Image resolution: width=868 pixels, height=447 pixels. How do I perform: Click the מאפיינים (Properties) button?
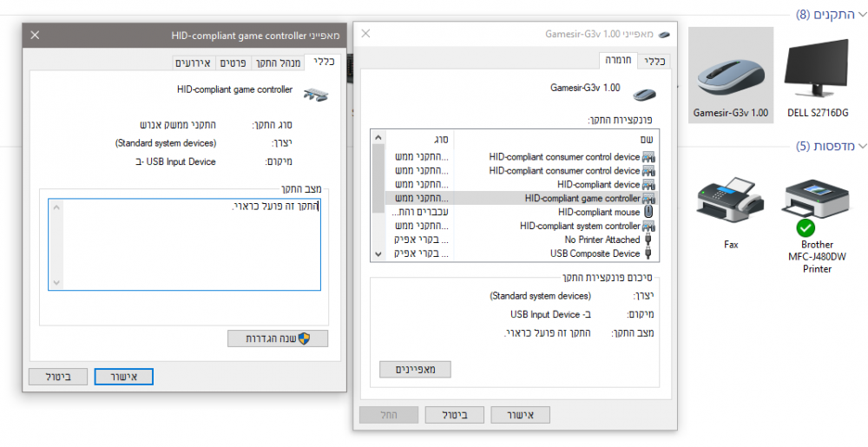point(415,369)
